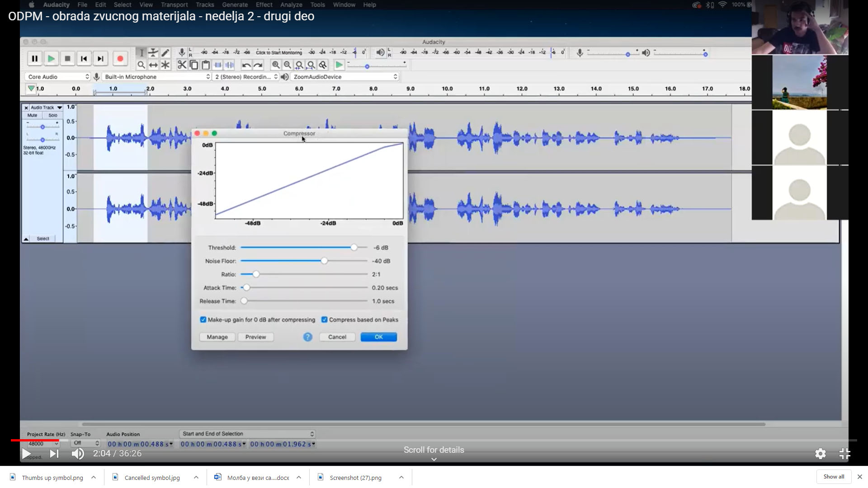The image size is (868, 488).
Task: Open the Edit menu
Action: pos(100,5)
